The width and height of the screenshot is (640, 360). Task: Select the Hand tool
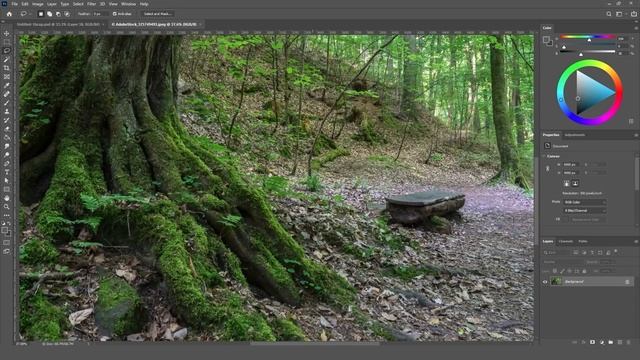pyautogui.click(x=7, y=198)
